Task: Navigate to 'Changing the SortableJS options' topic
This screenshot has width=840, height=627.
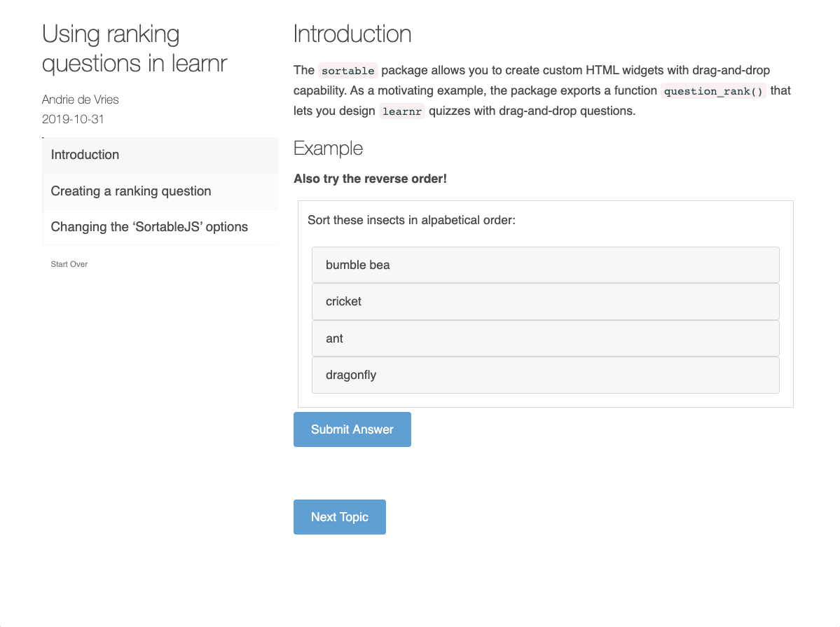Action: (149, 226)
